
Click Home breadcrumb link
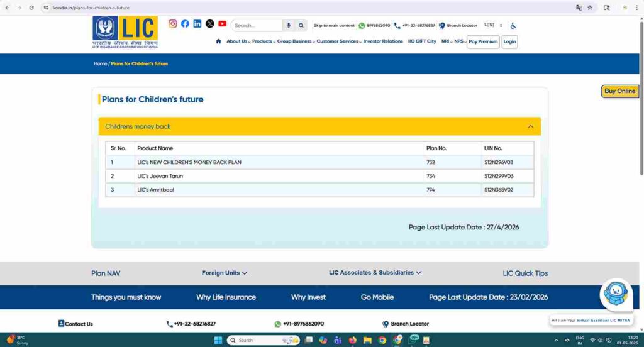[100, 63]
